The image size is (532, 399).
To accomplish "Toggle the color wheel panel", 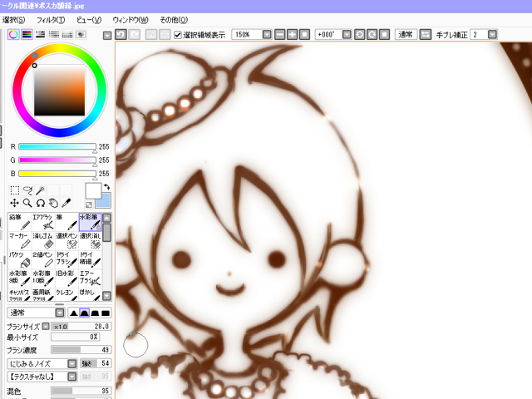I will [13, 34].
